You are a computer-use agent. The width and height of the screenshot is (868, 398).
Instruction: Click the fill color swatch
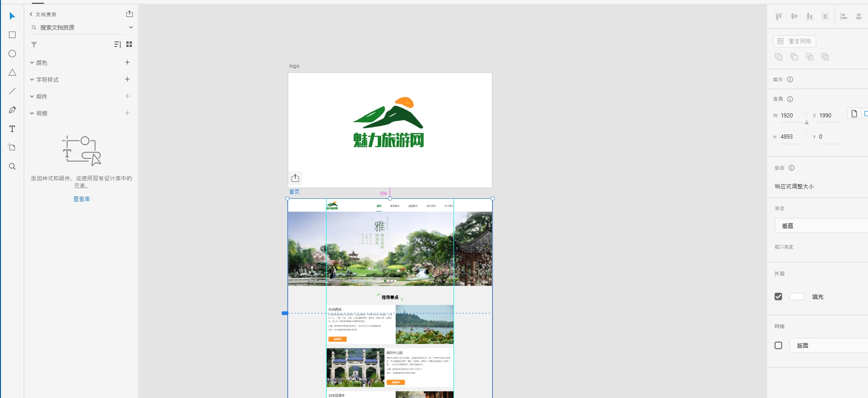click(x=797, y=297)
